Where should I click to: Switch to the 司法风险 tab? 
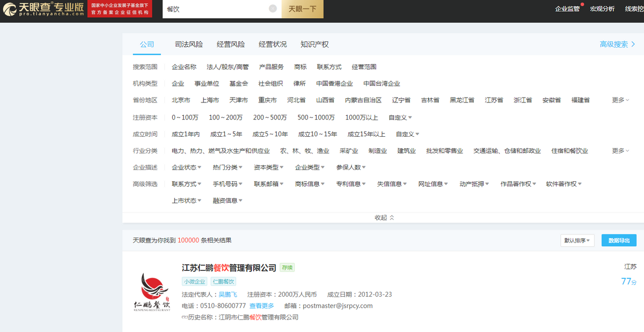(189, 45)
